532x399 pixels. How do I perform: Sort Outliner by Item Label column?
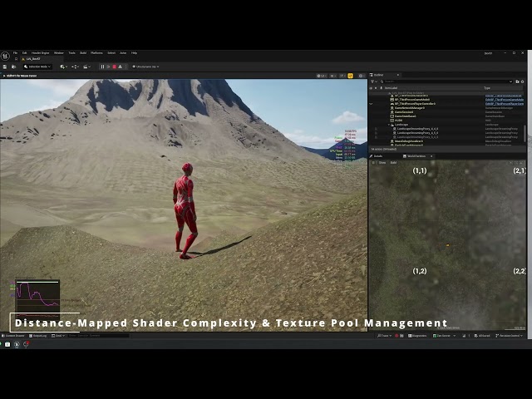[392, 88]
